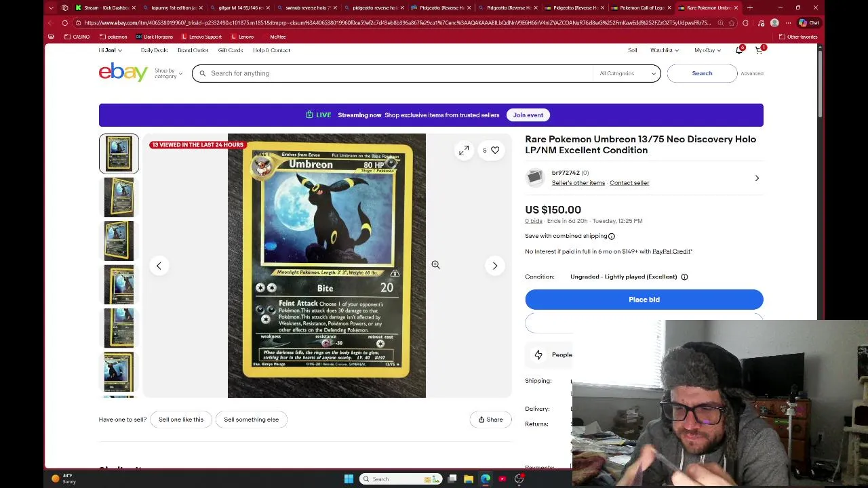Open combined shipping info icon

point(611,236)
